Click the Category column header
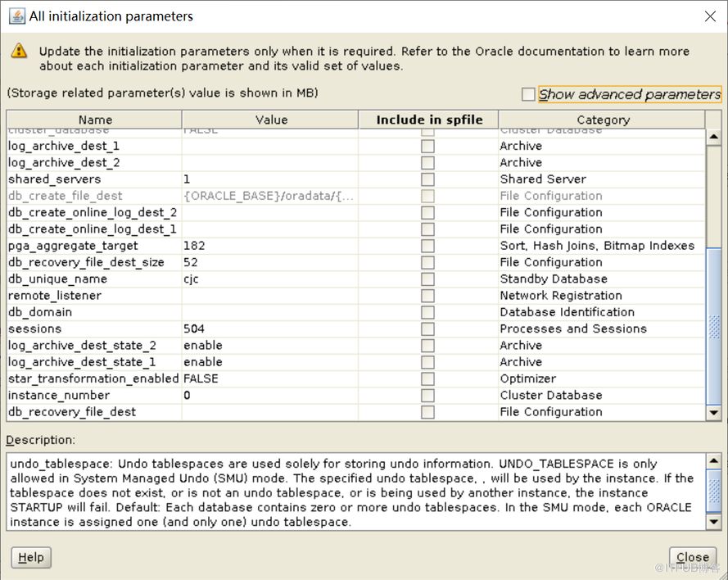 602,120
